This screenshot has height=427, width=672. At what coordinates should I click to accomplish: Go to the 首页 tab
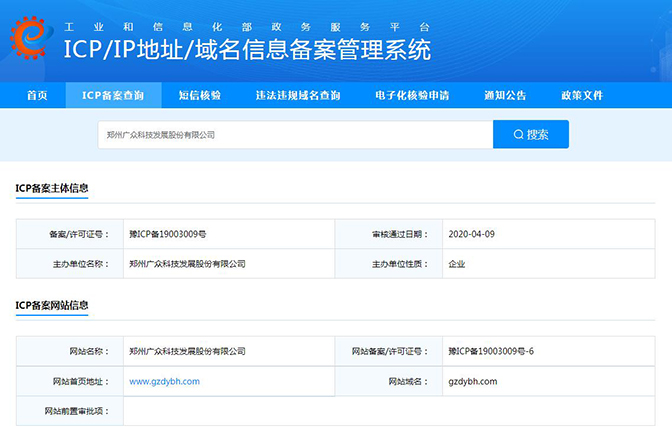(x=37, y=96)
